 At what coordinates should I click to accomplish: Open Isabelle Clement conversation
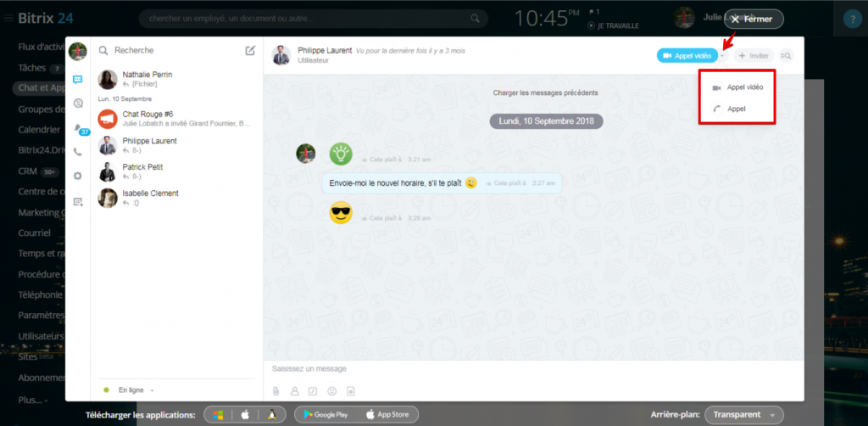click(176, 198)
